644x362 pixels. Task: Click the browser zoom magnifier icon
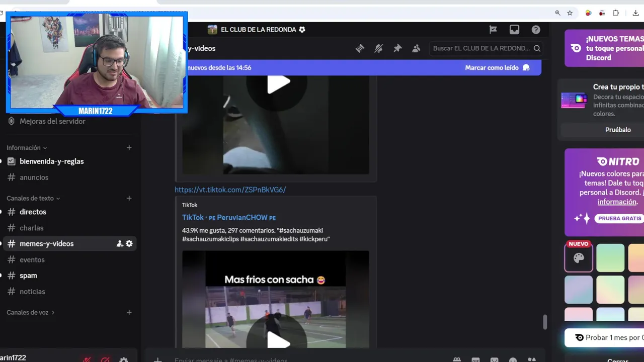[x=557, y=13]
